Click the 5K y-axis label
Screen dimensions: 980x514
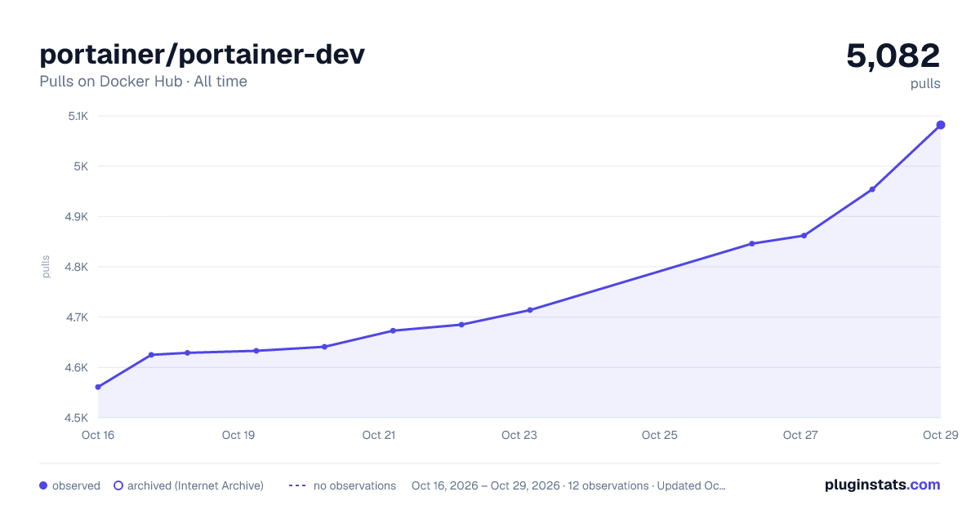click(80, 166)
